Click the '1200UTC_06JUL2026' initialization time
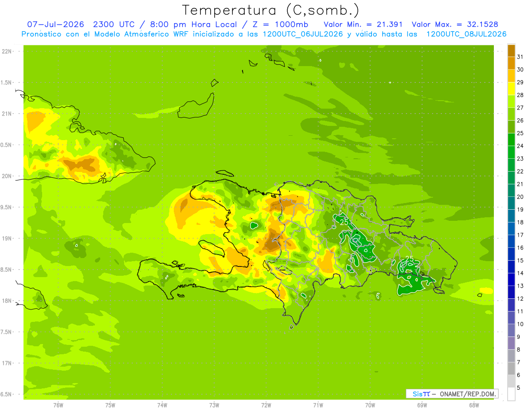 (303, 34)
